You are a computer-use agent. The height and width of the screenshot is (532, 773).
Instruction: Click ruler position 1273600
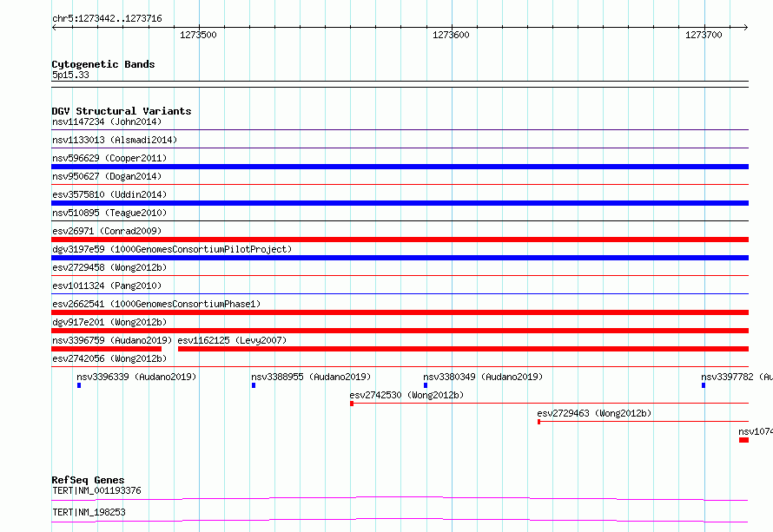[x=451, y=35]
